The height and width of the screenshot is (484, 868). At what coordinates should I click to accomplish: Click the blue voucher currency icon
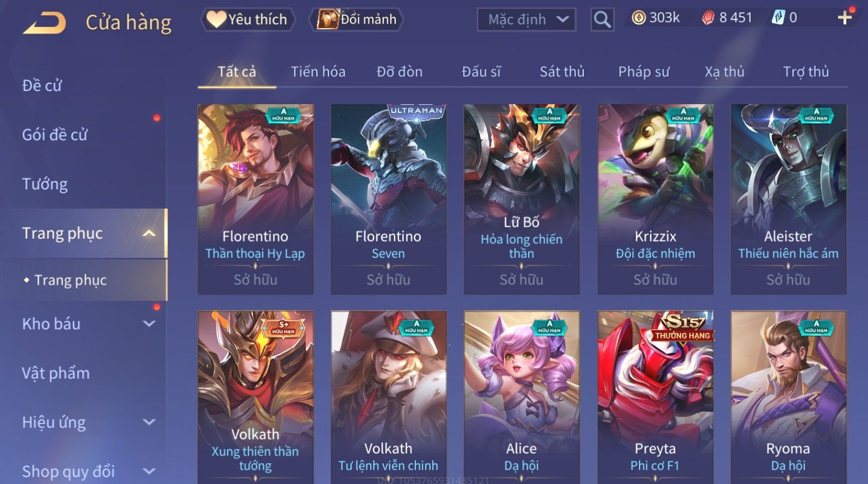(778, 18)
